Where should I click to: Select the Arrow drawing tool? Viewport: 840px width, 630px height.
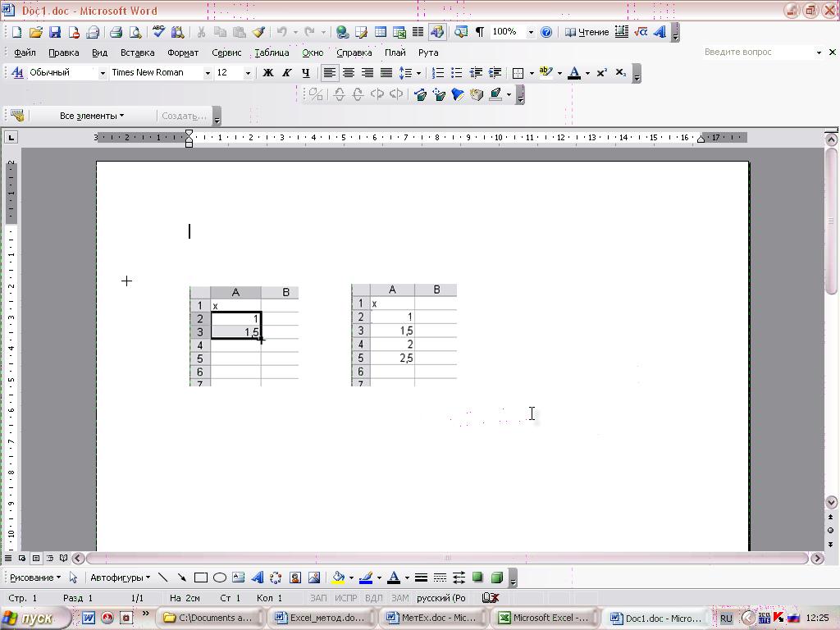click(182, 577)
